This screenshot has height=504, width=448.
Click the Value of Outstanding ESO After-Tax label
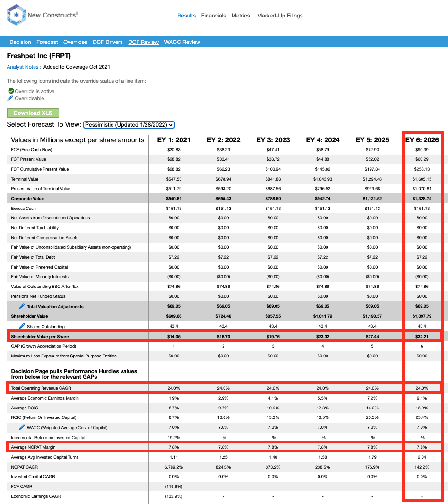tap(45, 287)
